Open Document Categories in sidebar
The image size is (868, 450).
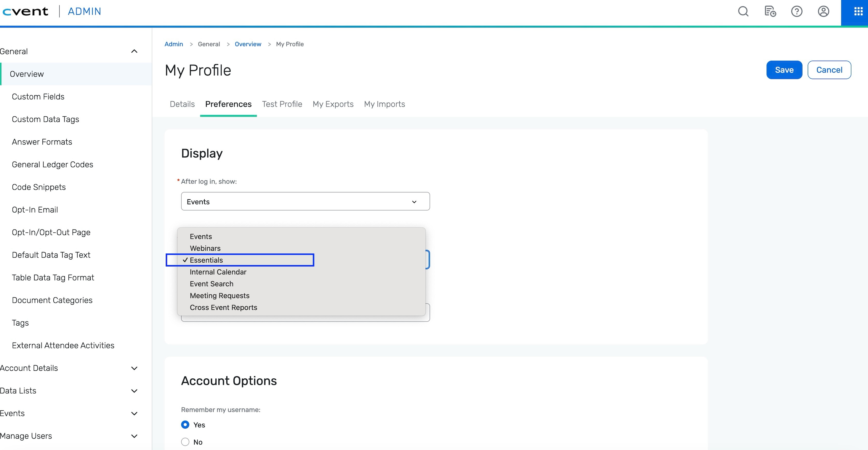(x=52, y=300)
